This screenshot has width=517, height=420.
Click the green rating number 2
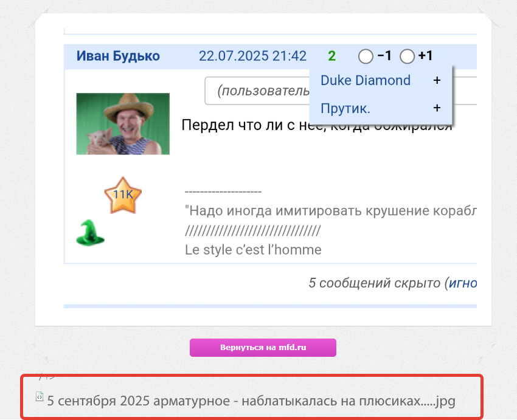coord(331,56)
